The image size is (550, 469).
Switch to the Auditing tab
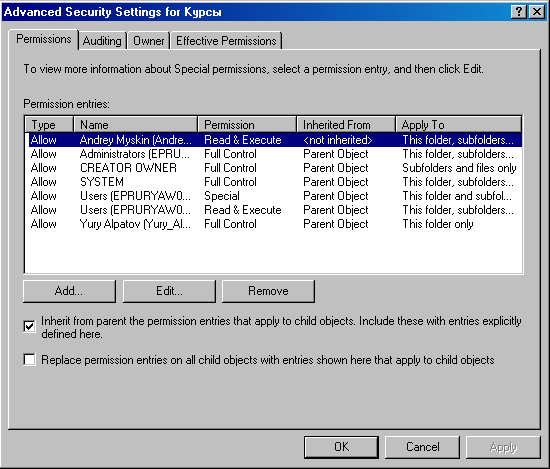(102, 41)
